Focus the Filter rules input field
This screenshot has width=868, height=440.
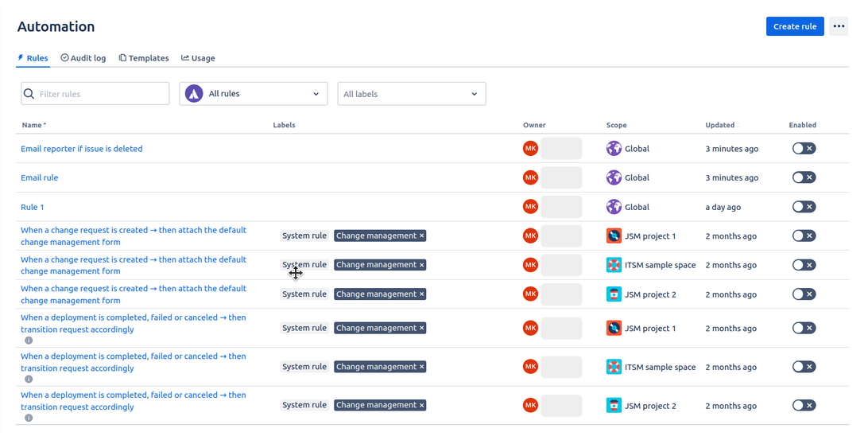102,94
